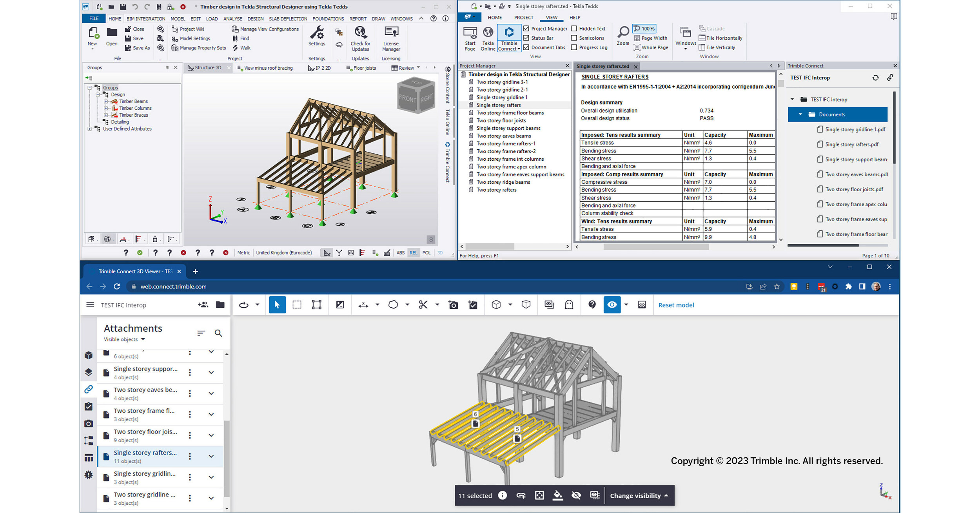Screen dimensions: 980x513
Task: Open the layers icon in viewer sidebar
Action: pos(89,372)
